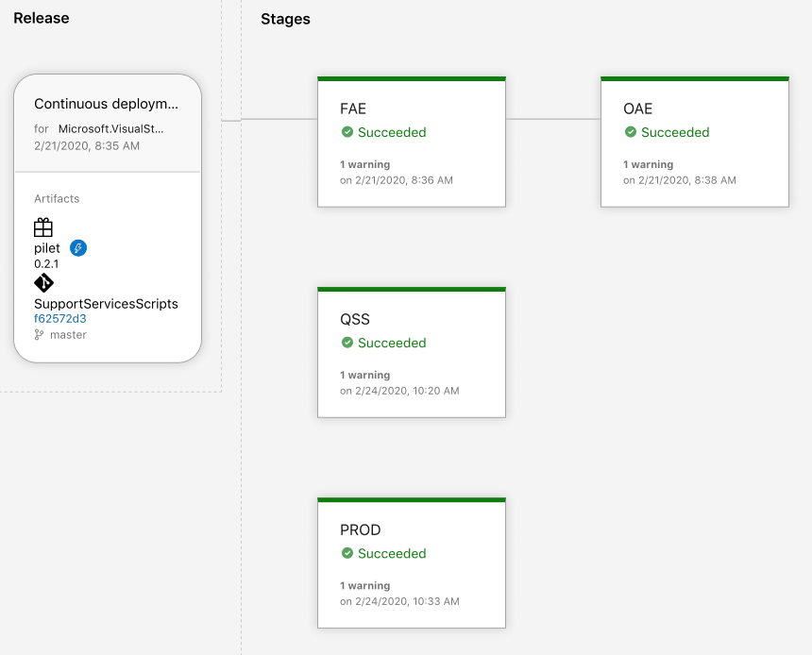This screenshot has width=812, height=655.
Task: Click the blue continuous deployment trigger badge
Action: (x=78, y=248)
